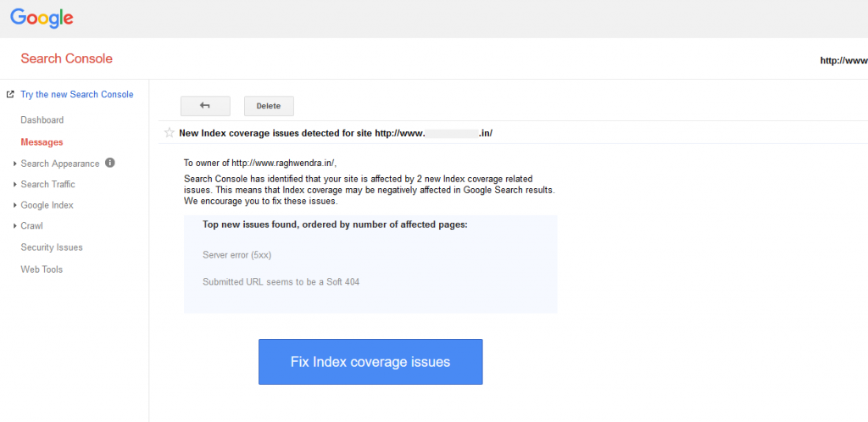Screen dimensions: 868x422
Task: Delete the current message
Action: pyautogui.click(x=269, y=106)
